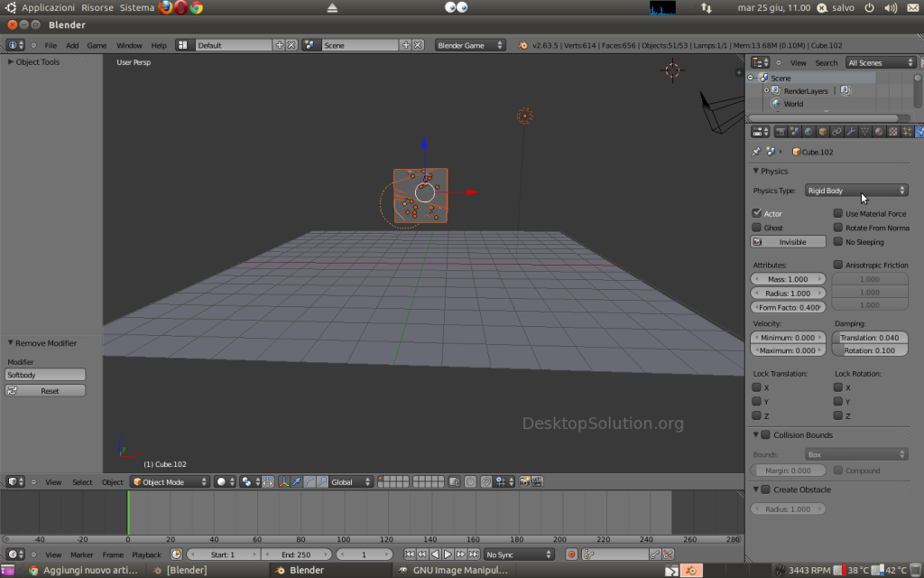
Task: Click the Texture properties checker icon
Action: pos(893,132)
